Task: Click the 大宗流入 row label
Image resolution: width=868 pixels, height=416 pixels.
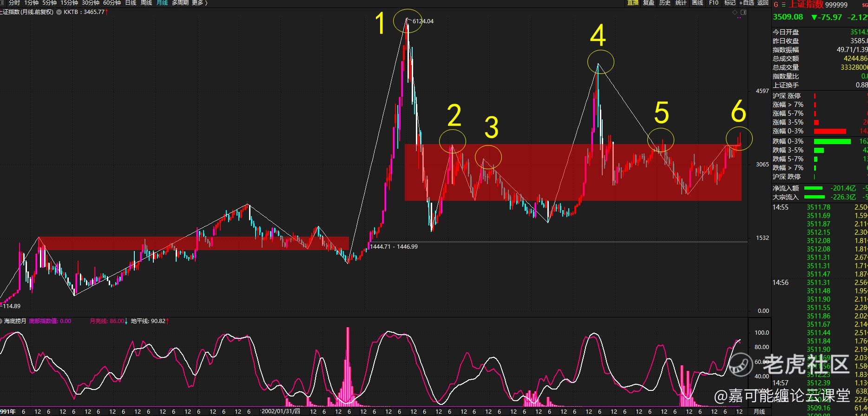Action: click(x=786, y=197)
